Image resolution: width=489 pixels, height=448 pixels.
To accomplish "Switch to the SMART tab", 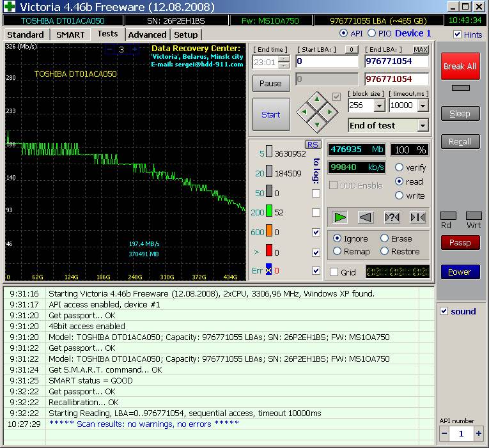I will (x=70, y=35).
